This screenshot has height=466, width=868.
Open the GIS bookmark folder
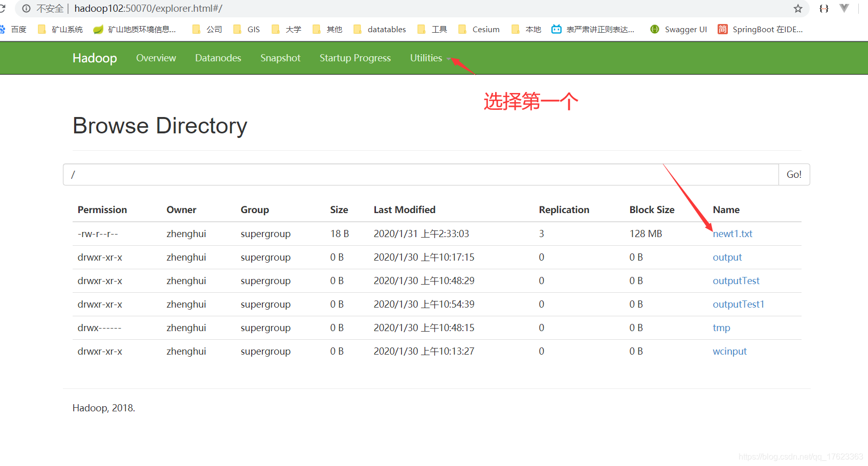pyautogui.click(x=247, y=29)
